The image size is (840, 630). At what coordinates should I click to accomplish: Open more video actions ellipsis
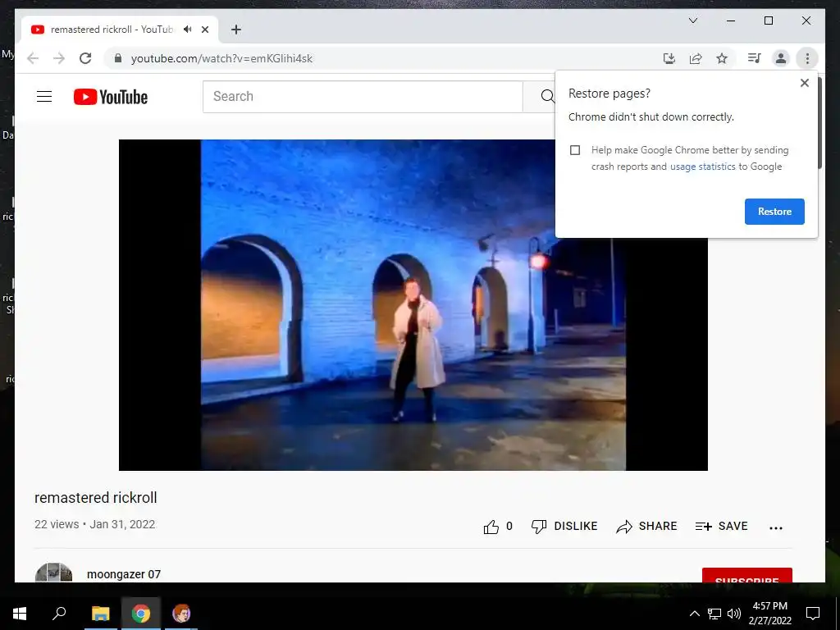coord(776,527)
